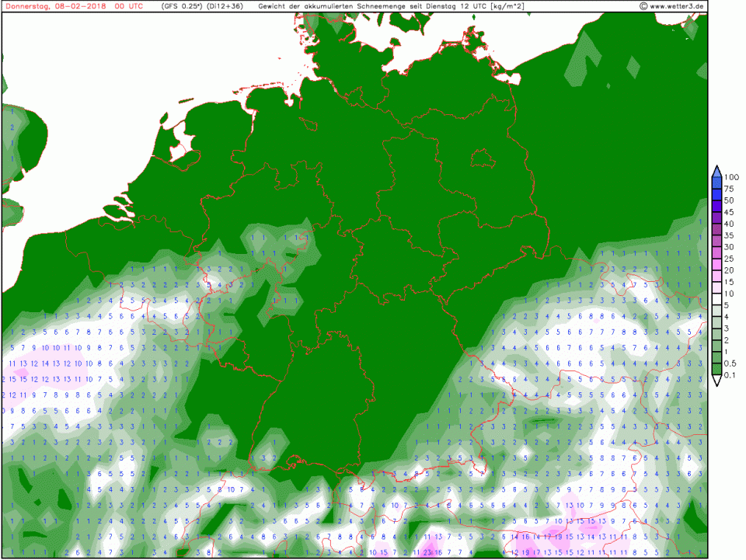The image size is (746, 560).
Task: Choose the dark green swatch between 0.1 and 0.5
Action: [716, 369]
